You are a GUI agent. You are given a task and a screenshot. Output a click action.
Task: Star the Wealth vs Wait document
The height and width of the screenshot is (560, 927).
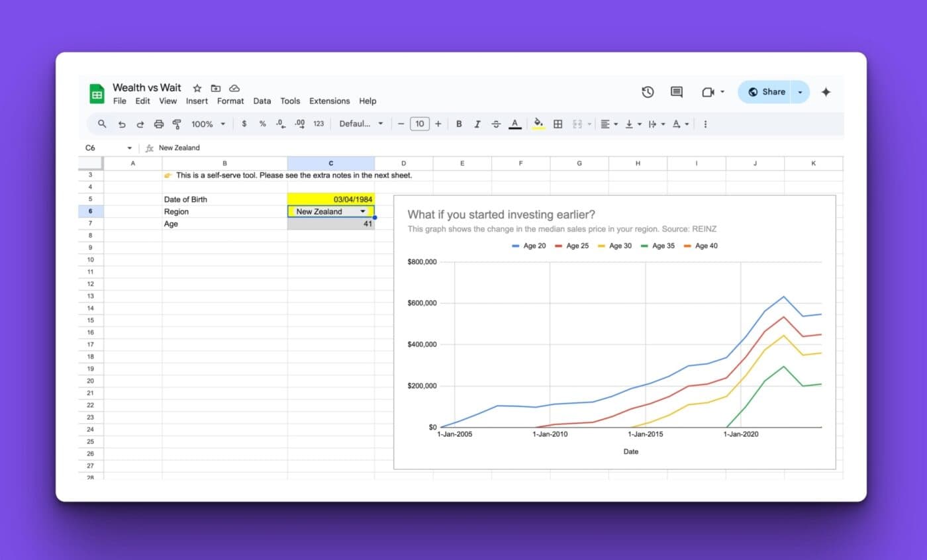[197, 88]
